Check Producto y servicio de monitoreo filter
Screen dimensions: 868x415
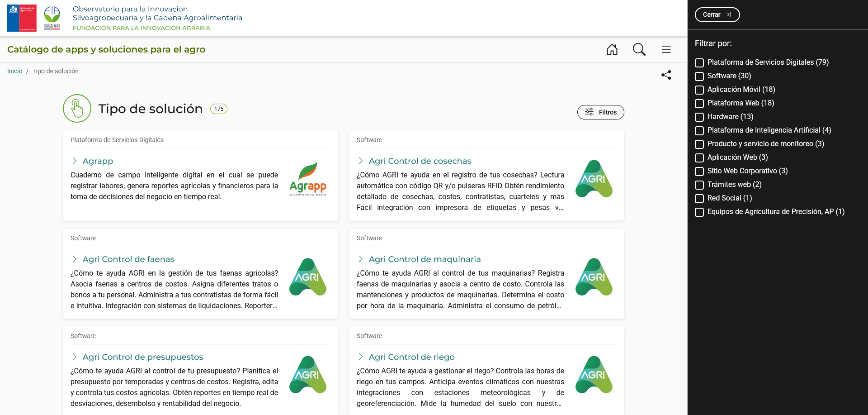pyautogui.click(x=699, y=144)
